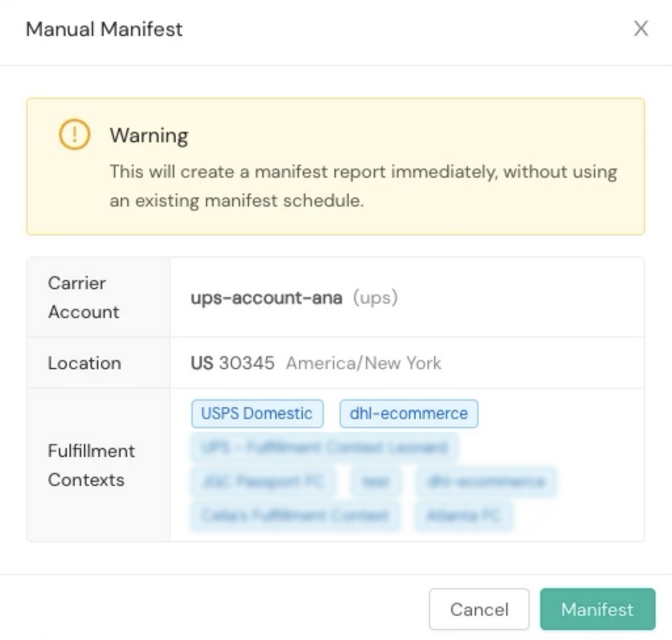The width and height of the screenshot is (672, 640).
Task: Click the Warning heading text
Action: click(149, 135)
